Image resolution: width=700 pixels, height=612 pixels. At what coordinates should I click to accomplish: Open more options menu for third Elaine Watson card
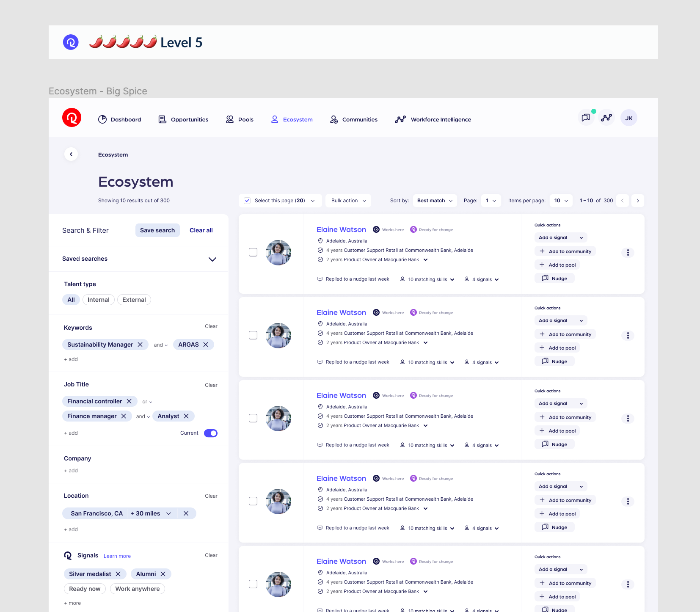pyautogui.click(x=628, y=418)
